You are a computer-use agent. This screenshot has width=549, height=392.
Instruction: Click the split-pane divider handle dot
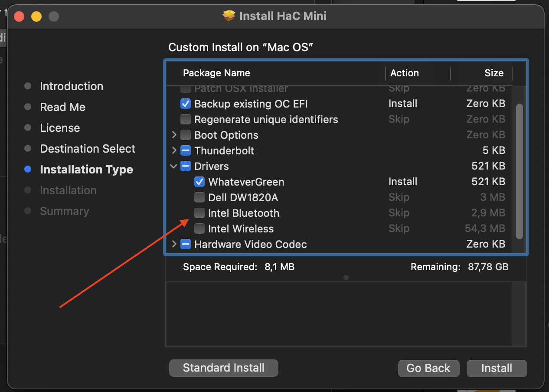(x=346, y=278)
